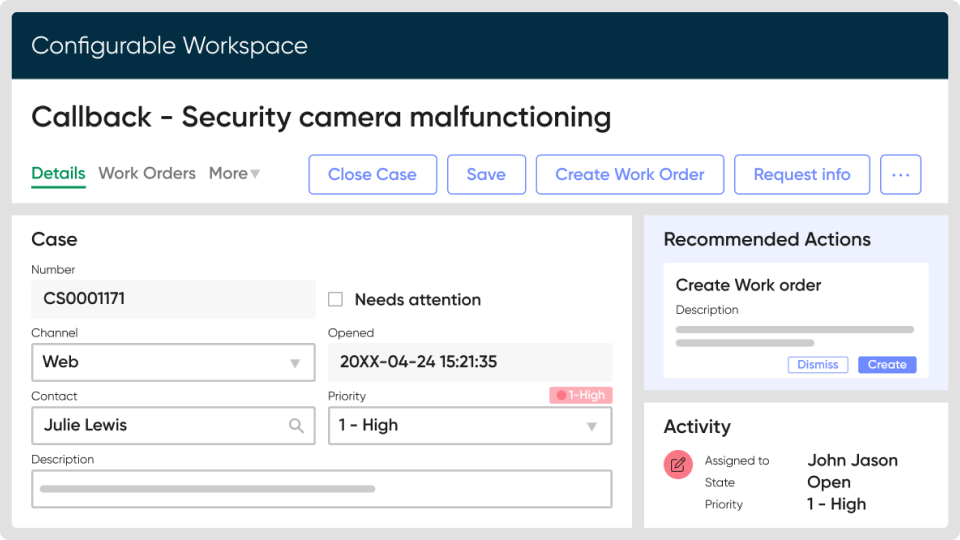Screen dimensions: 960x540
Task: Click Create in Recommended Actions card
Action: click(887, 365)
